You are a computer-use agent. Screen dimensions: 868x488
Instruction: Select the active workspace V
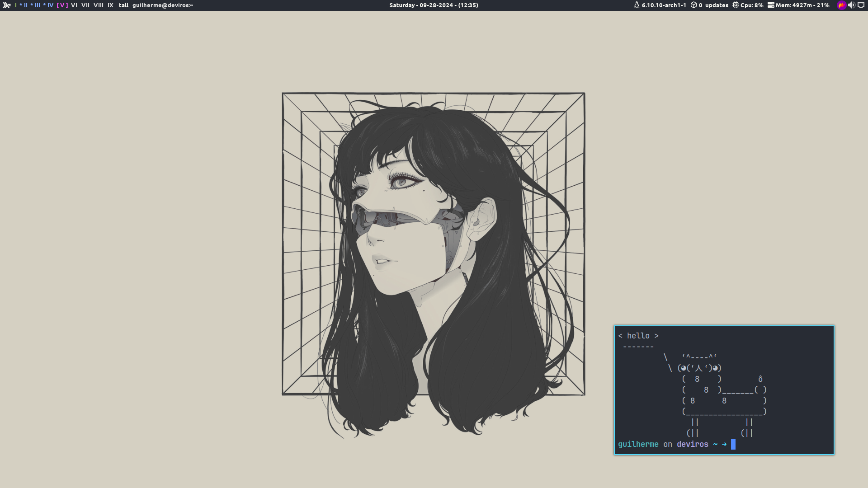pos(62,5)
